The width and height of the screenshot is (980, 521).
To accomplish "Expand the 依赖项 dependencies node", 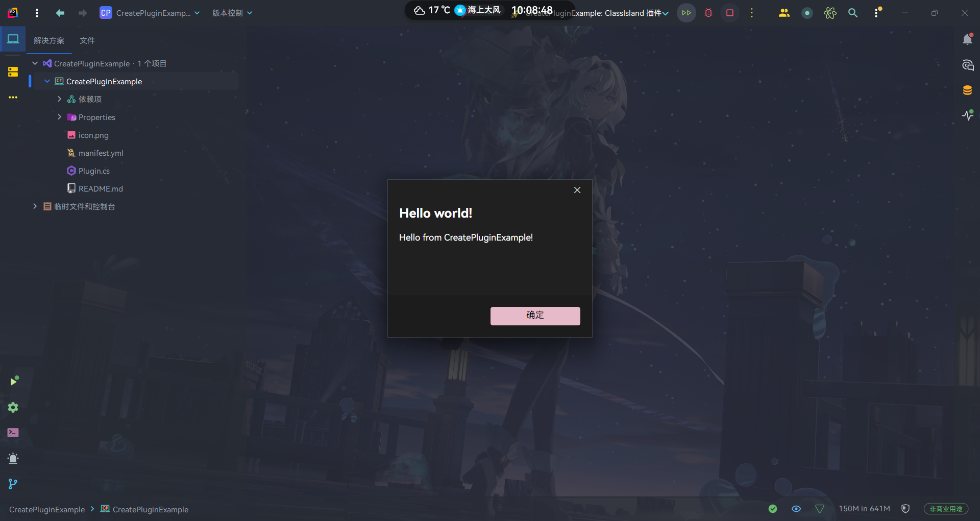I will click(60, 99).
